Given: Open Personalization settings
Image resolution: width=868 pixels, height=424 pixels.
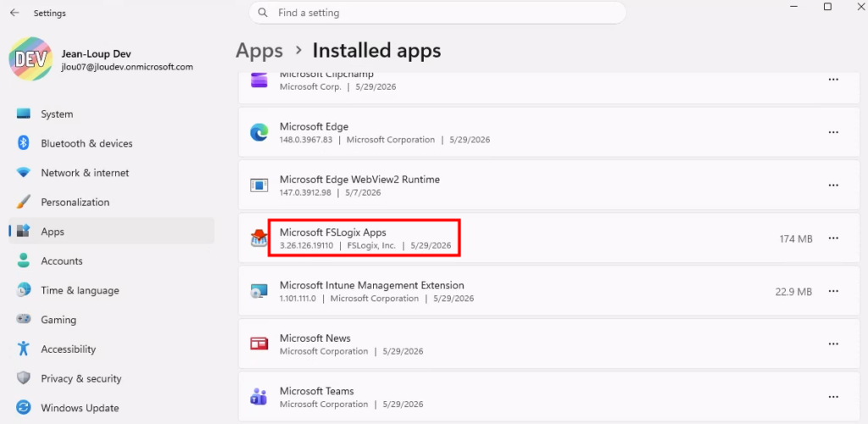Looking at the screenshot, I should (111, 202).
